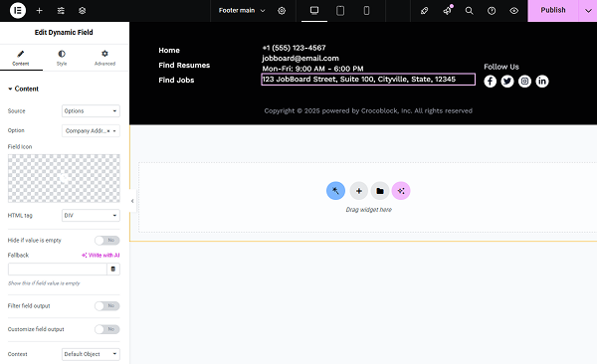
Task: Click the LinkedIn social icon
Action: 542,82
